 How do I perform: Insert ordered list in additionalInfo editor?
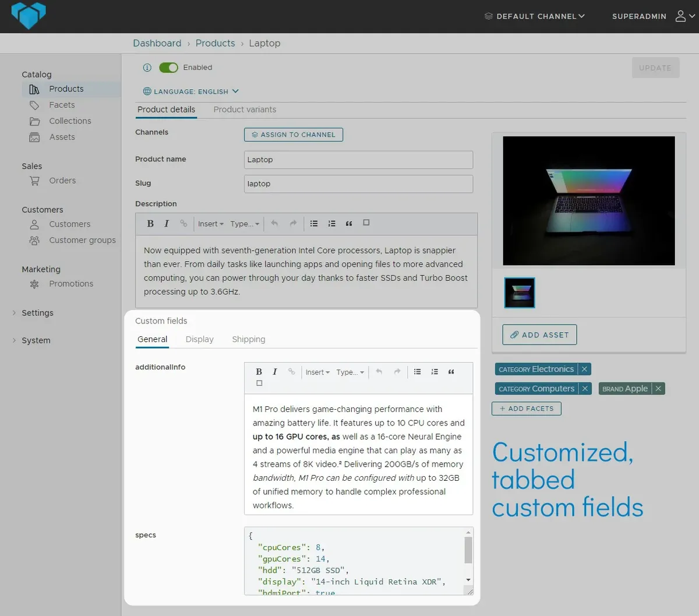(x=435, y=372)
